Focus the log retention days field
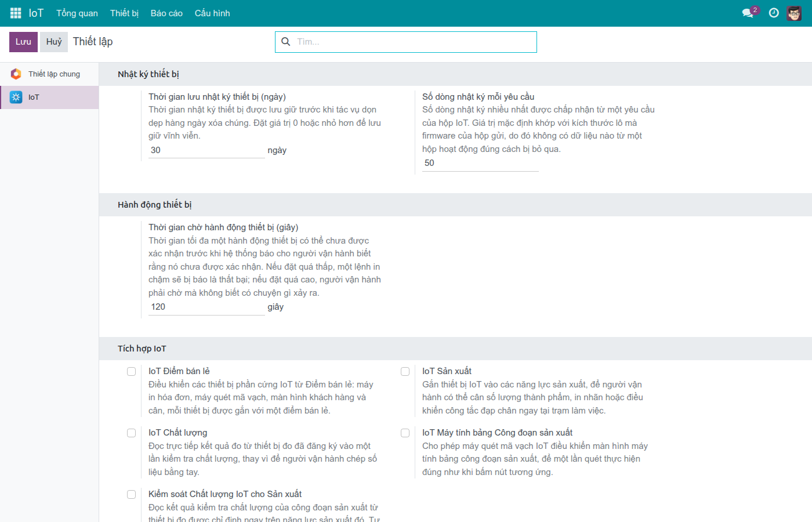 pos(206,150)
